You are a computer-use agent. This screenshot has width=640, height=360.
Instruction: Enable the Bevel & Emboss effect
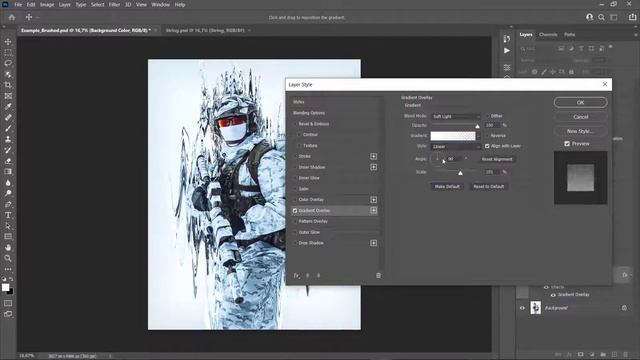click(295, 124)
